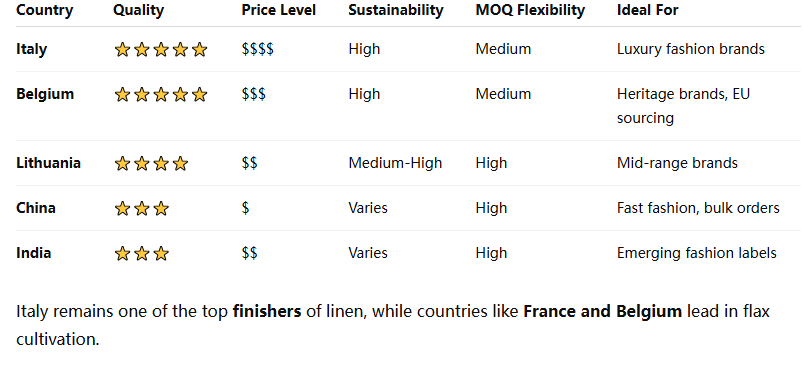Click Lithuania's four-star quality rating
803x372 pixels.
pyautogui.click(x=151, y=163)
